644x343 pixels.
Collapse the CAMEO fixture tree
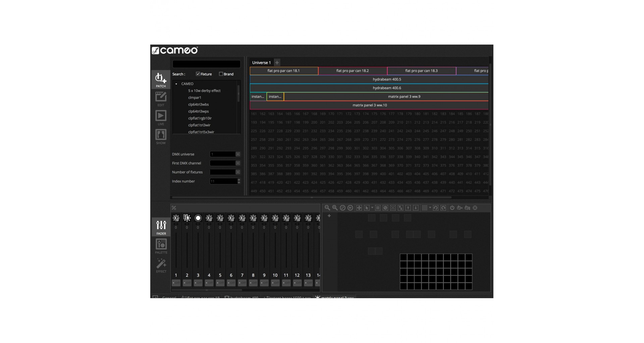click(x=176, y=84)
